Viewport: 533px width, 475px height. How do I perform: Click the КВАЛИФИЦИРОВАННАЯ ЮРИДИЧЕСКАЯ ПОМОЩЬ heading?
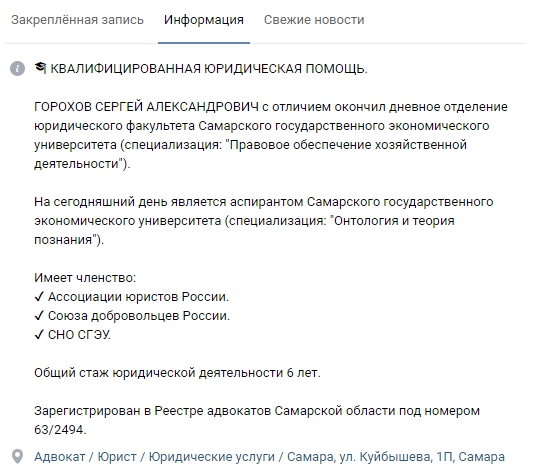tap(209, 69)
